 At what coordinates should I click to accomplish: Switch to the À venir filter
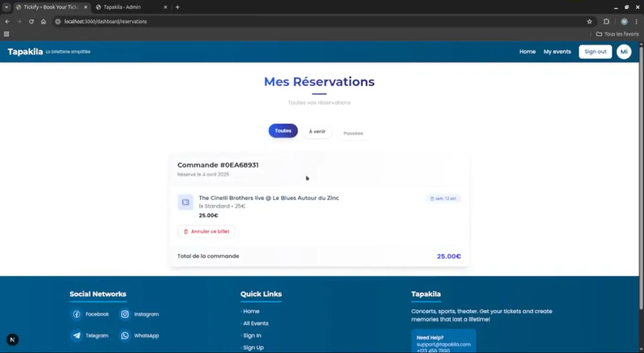point(317,131)
